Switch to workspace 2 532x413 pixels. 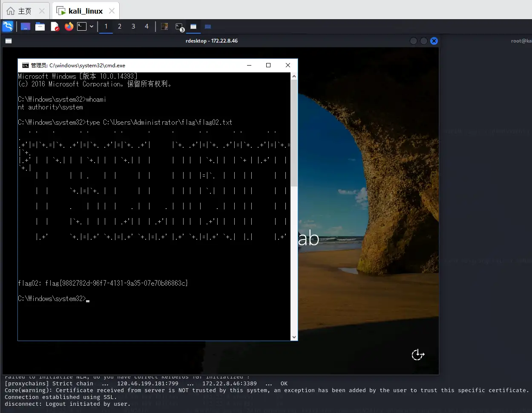[x=120, y=26]
